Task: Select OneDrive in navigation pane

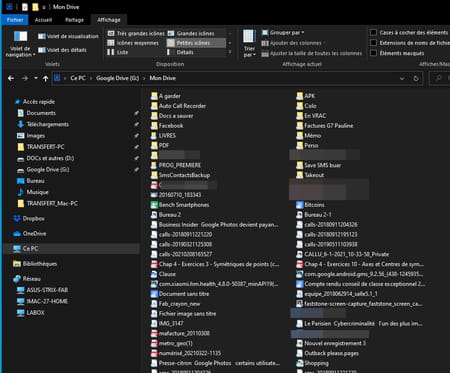Action: coord(34,233)
